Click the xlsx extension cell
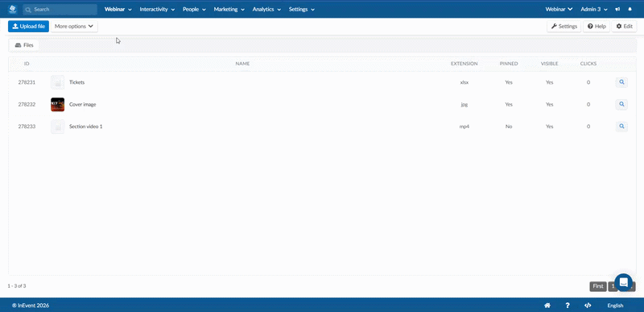The image size is (644, 312). pyautogui.click(x=464, y=82)
